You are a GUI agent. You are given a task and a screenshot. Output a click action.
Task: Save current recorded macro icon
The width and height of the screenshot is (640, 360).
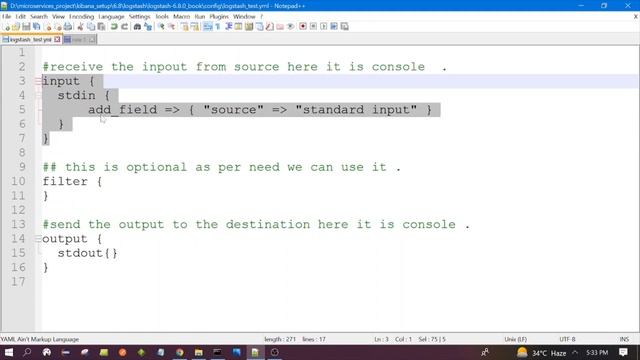(344, 27)
